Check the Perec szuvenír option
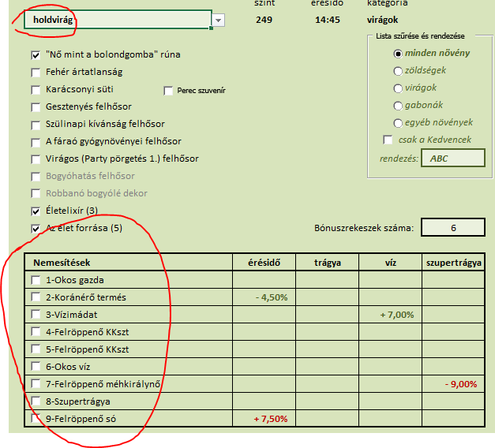The width and height of the screenshot is (495, 448). click(168, 91)
